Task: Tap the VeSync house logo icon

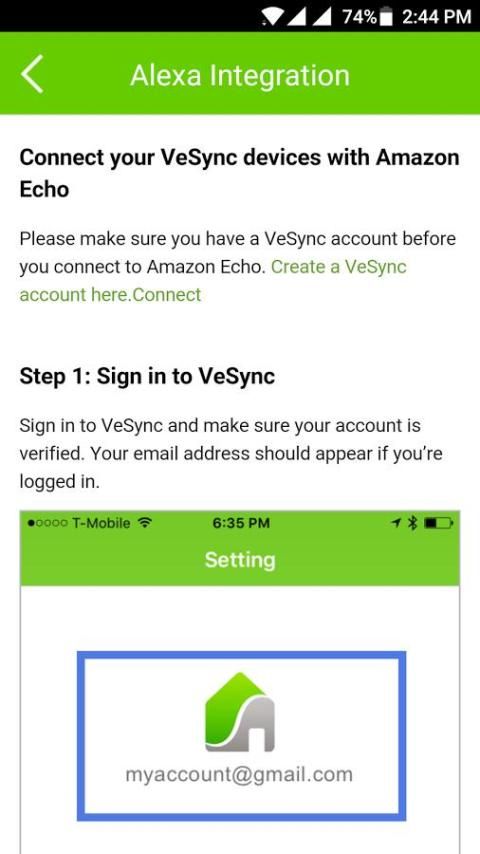Action: click(x=240, y=712)
